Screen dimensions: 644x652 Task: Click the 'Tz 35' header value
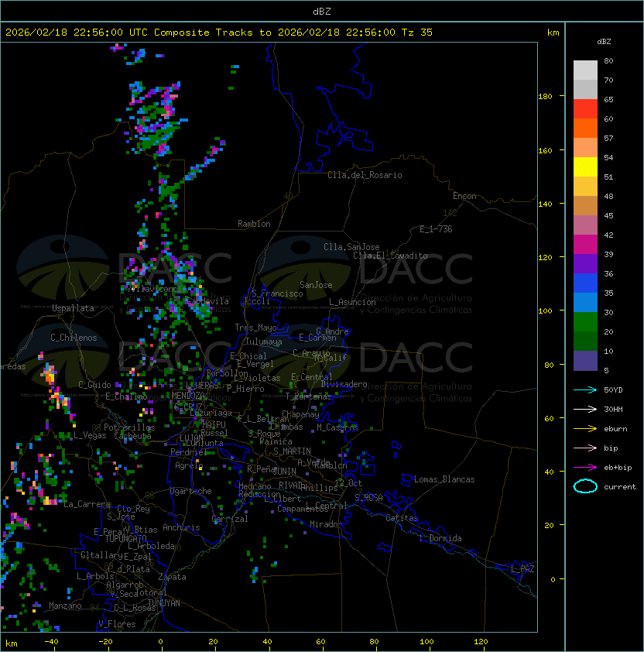tap(417, 33)
